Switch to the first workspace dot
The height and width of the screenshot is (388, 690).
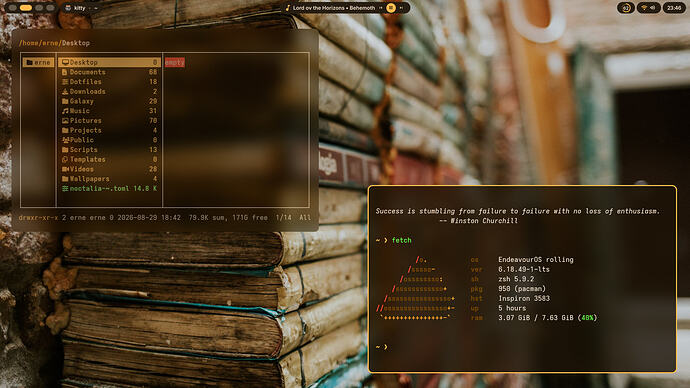[12, 8]
